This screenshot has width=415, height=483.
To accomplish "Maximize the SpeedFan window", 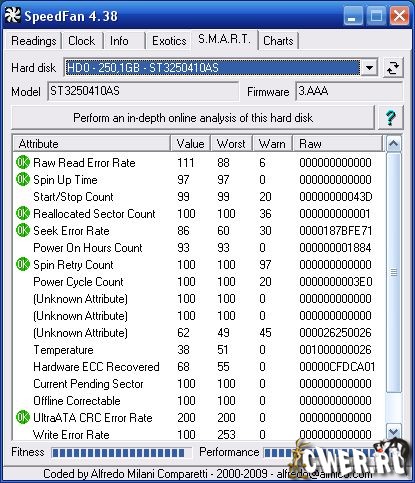I will 376,16.
